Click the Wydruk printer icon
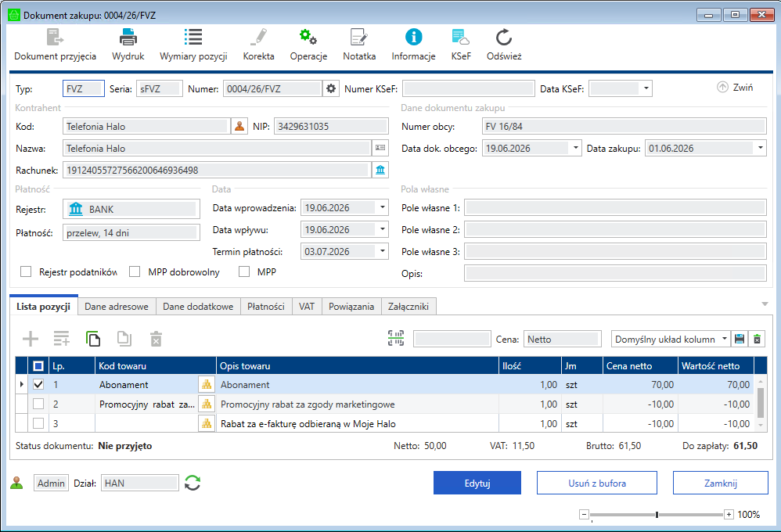This screenshot has width=781, height=532. pos(128,38)
